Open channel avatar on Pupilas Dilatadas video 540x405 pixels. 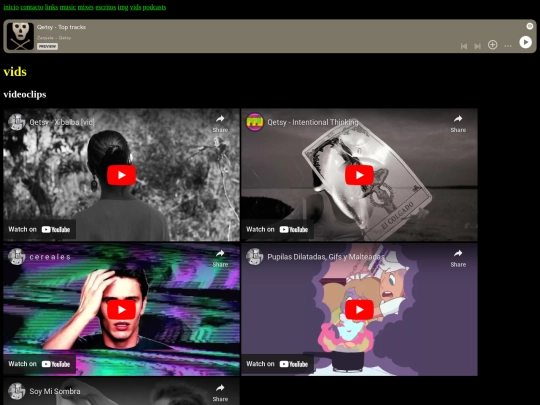click(x=255, y=257)
